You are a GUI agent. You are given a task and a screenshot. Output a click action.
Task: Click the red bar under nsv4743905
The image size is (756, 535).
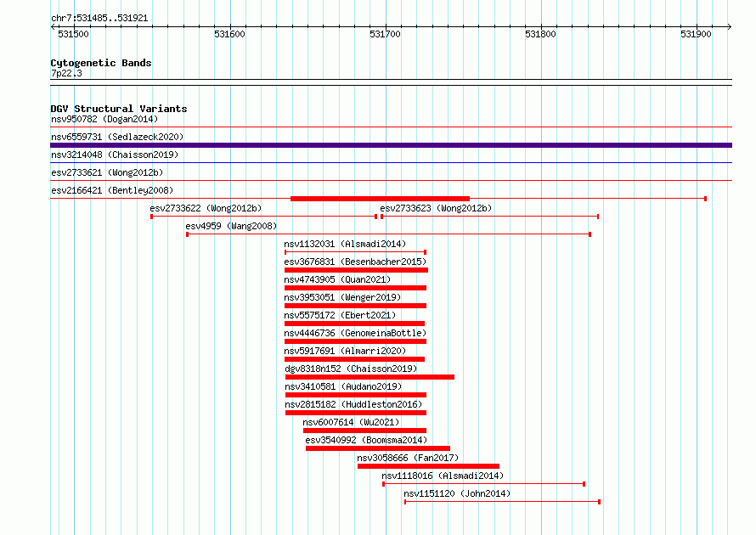click(x=355, y=288)
